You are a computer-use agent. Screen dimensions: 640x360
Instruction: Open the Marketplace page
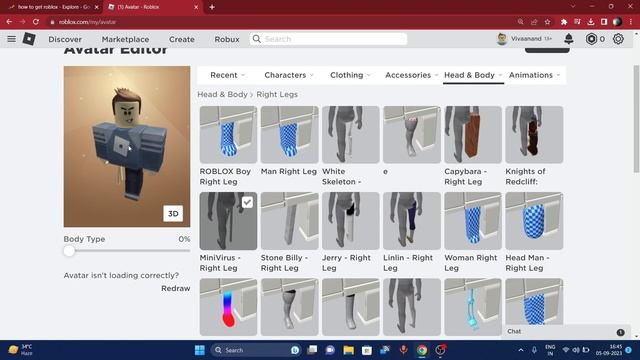pos(125,39)
